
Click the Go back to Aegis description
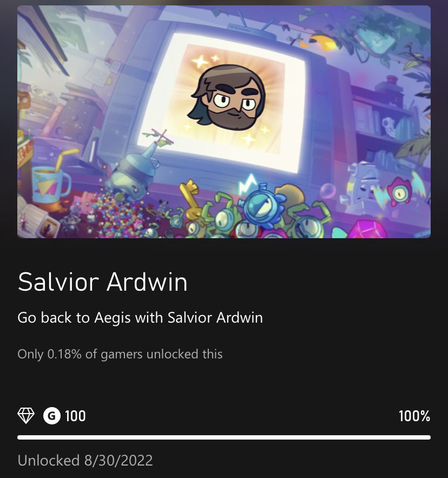140,318
